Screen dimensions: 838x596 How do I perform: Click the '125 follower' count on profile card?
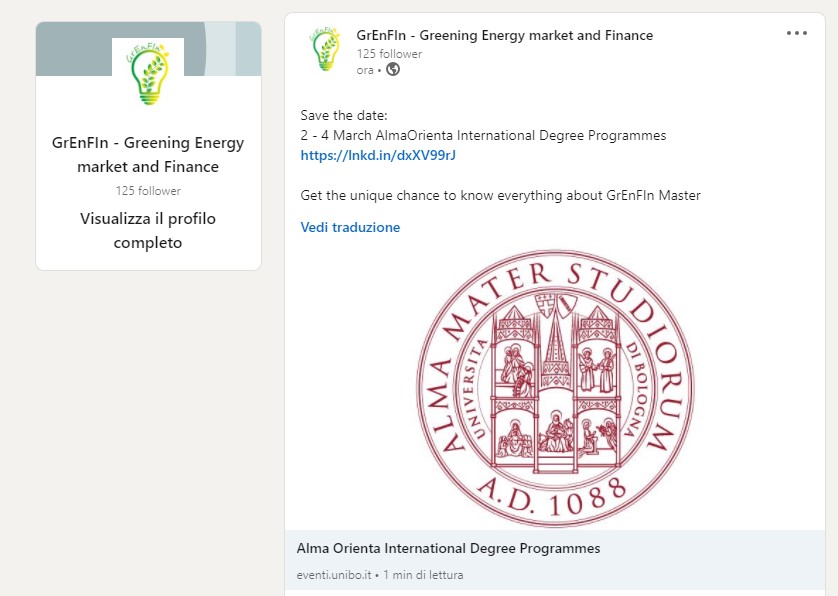tap(148, 191)
